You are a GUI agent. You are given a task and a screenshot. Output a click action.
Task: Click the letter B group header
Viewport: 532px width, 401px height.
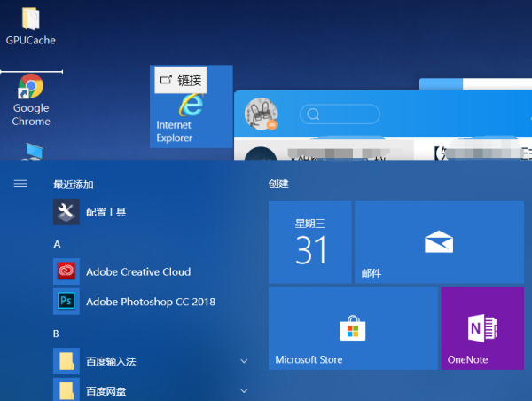[x=57, y=334]
